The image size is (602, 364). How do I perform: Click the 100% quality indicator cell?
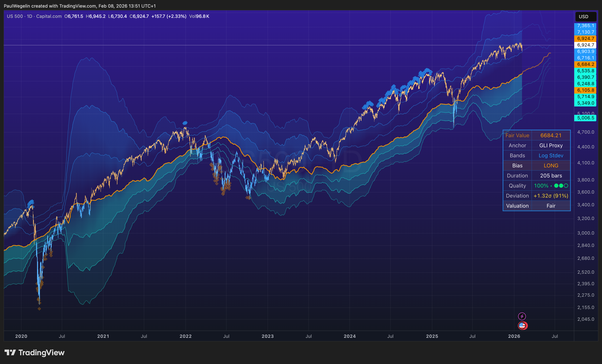click(x=551, y=186)
